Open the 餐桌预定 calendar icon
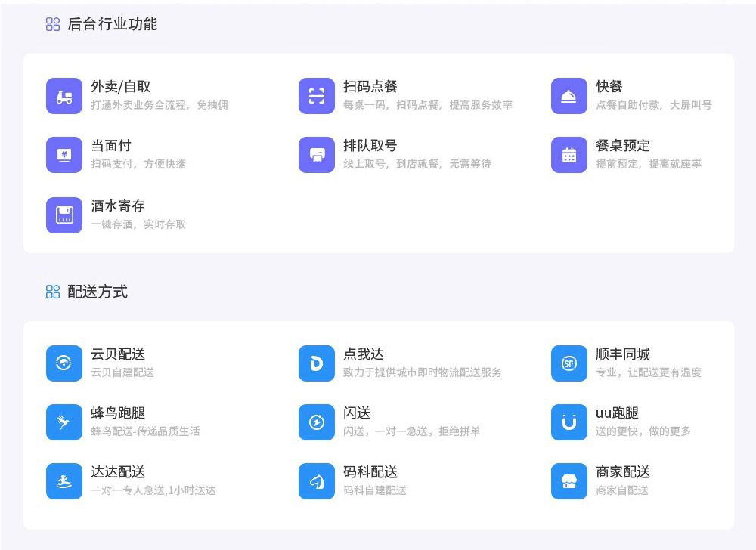Screen dimensions: 756x550 click(x=569, y=155)
